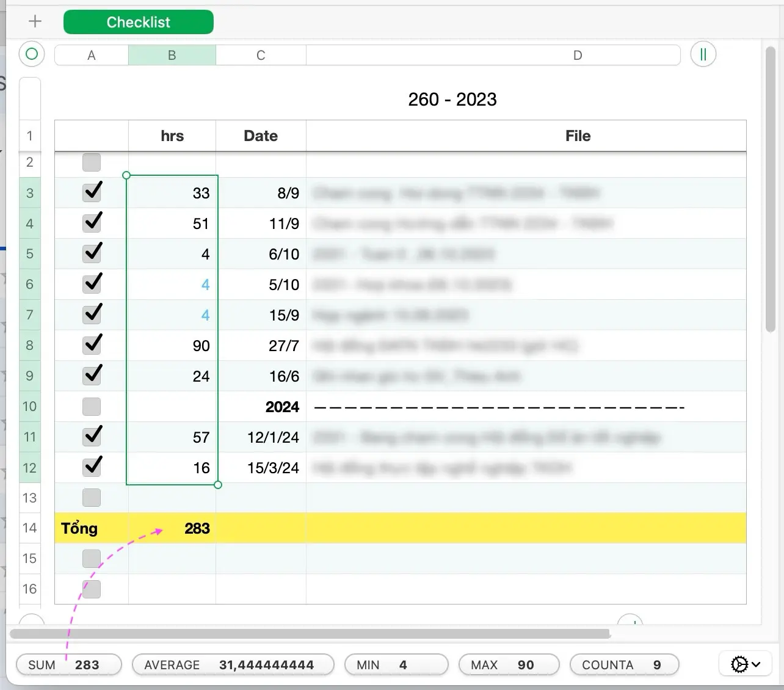
Task: Select the dashed-line cell in row 10
Action: 526,407
